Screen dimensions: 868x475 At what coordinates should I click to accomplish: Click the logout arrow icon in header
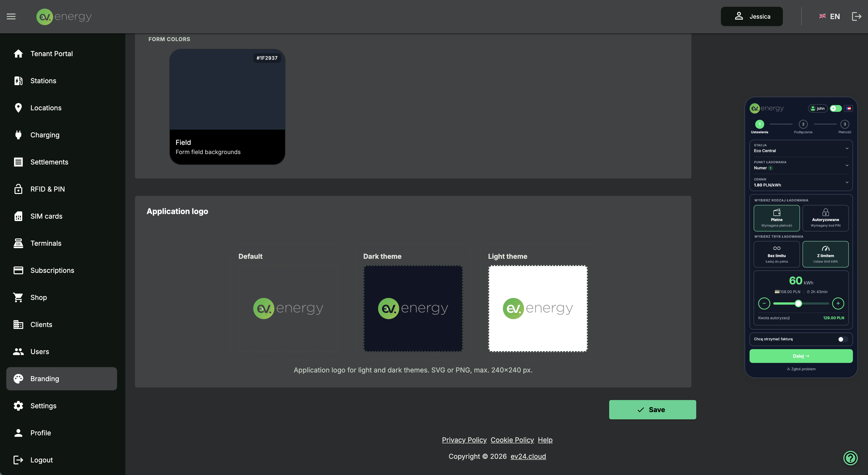857,16
